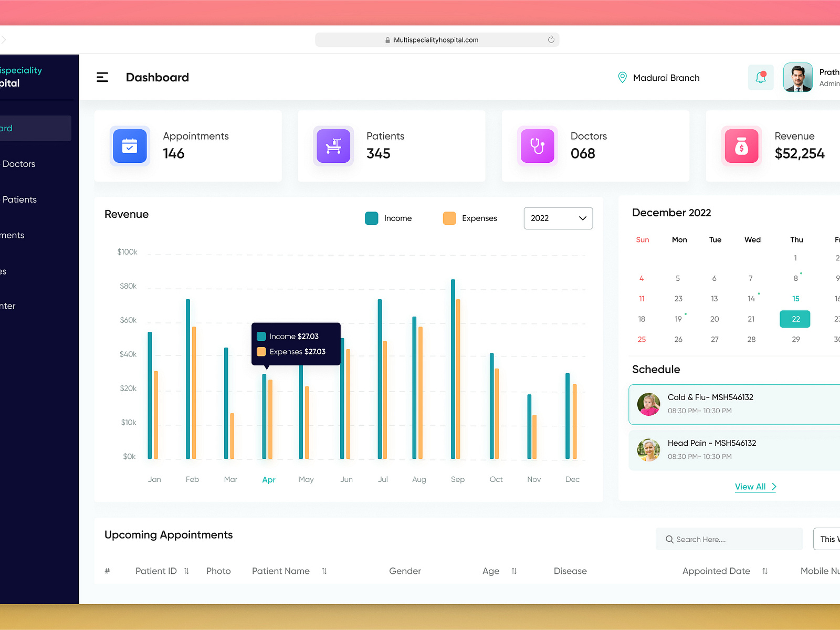The width and height of the screenshot is (840, 630).
Task: Select Doctors in the sidebar menu
Action: [19, 164]
